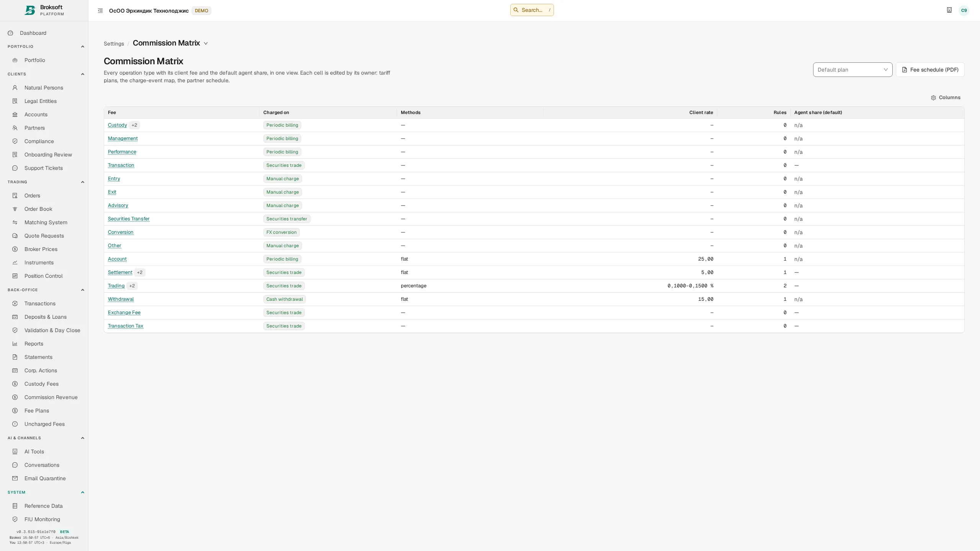Collapse the PORTFOLIO sidebar section
The height and width of the screenshot is (551, 980).
coord(83,47)
